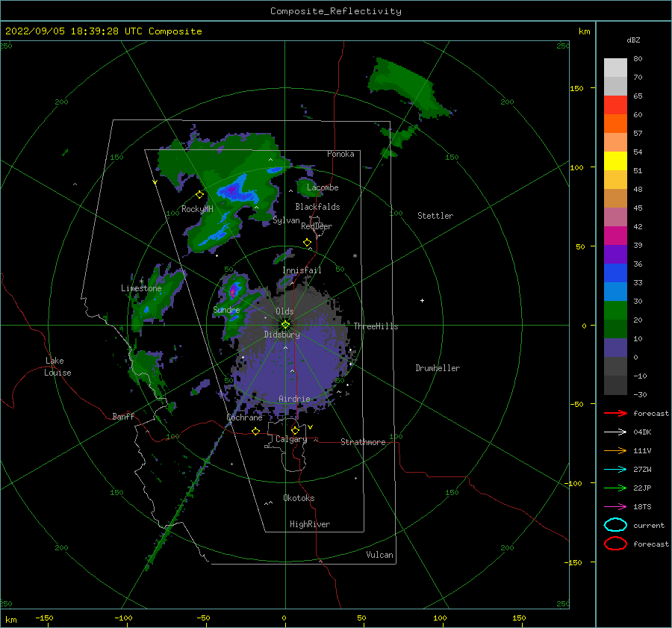Select the cyan current ellipse icon

click(x=615, y=525)
